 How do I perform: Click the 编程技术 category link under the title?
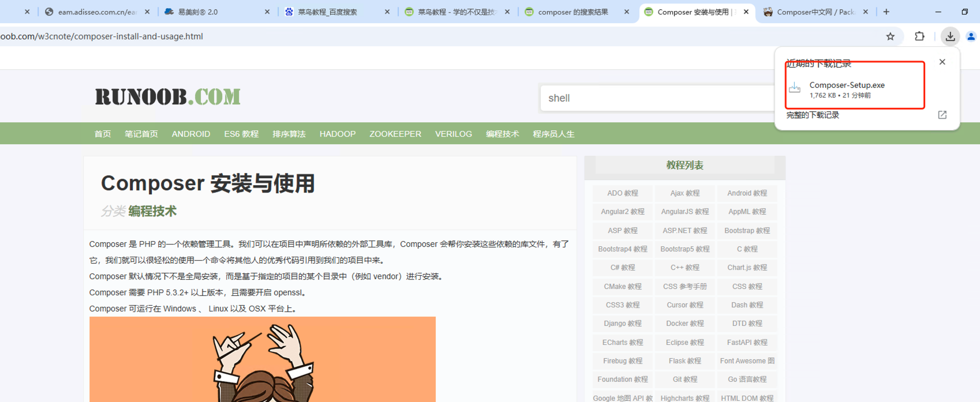152,211
